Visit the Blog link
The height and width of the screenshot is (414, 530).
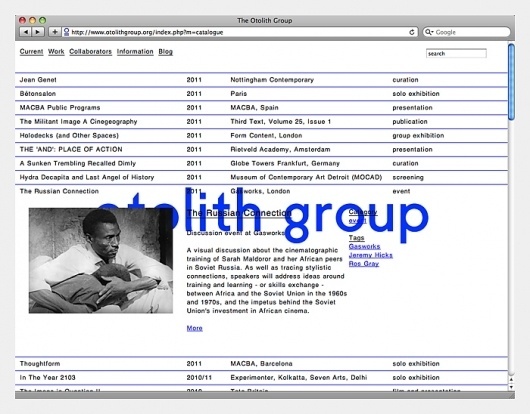click(166, 52)
